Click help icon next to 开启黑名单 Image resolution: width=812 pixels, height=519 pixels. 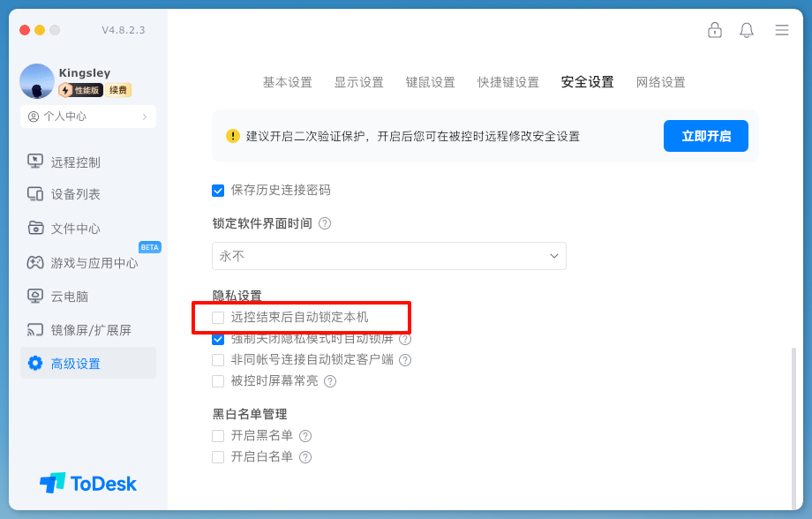305,436
